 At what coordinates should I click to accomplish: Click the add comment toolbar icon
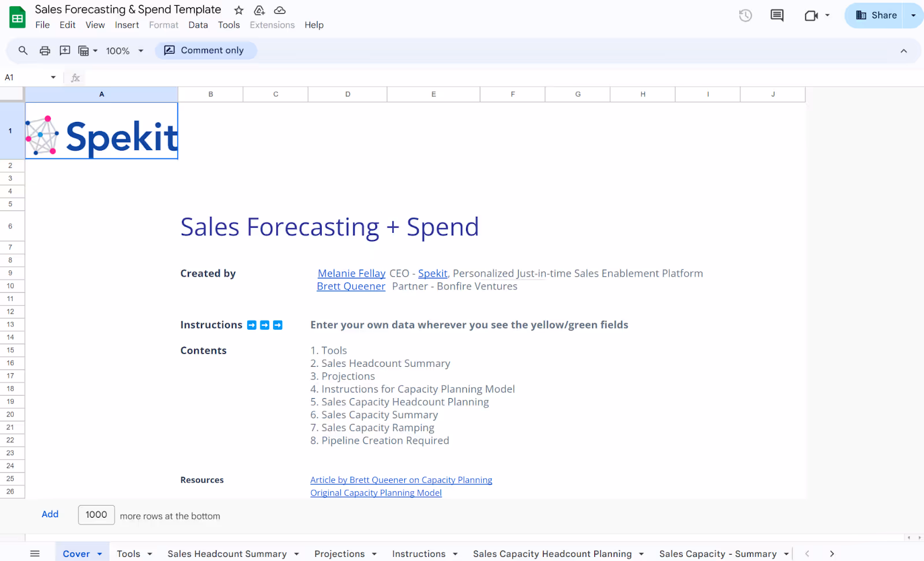(65, 50)
